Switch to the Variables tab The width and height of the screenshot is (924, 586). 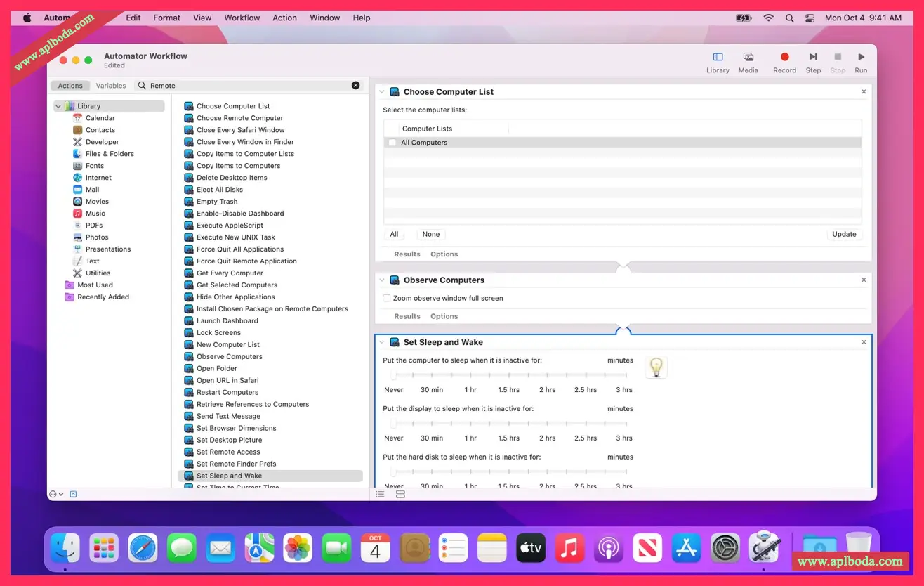point(111,86)
